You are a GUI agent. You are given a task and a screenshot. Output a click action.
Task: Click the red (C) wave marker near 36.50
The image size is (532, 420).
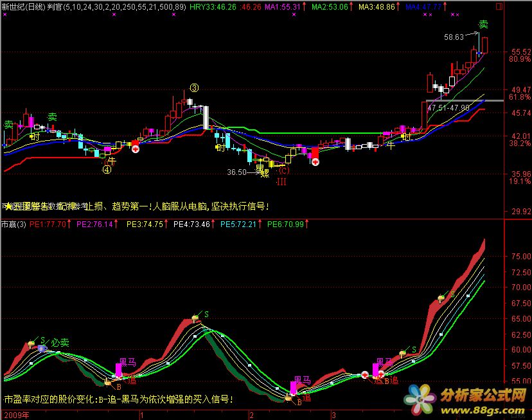coord(284,170)
